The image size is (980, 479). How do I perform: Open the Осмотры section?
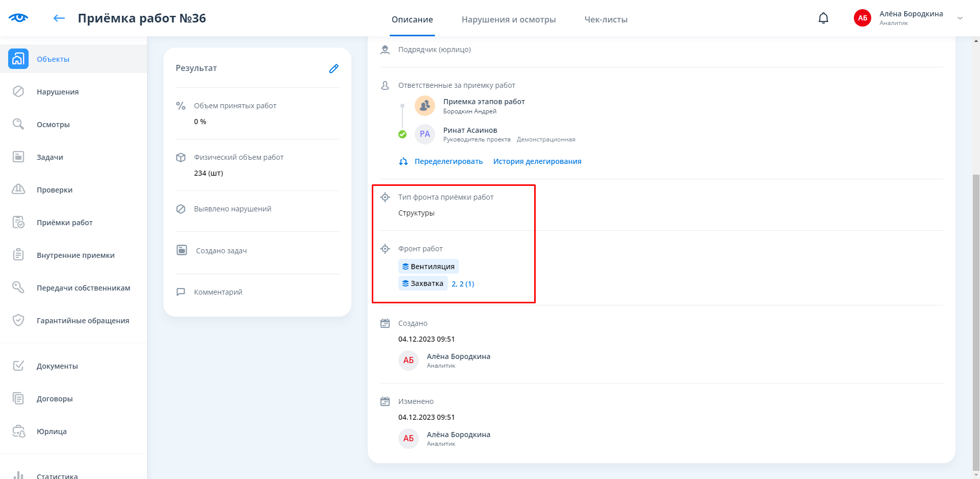tap(53, 125)
